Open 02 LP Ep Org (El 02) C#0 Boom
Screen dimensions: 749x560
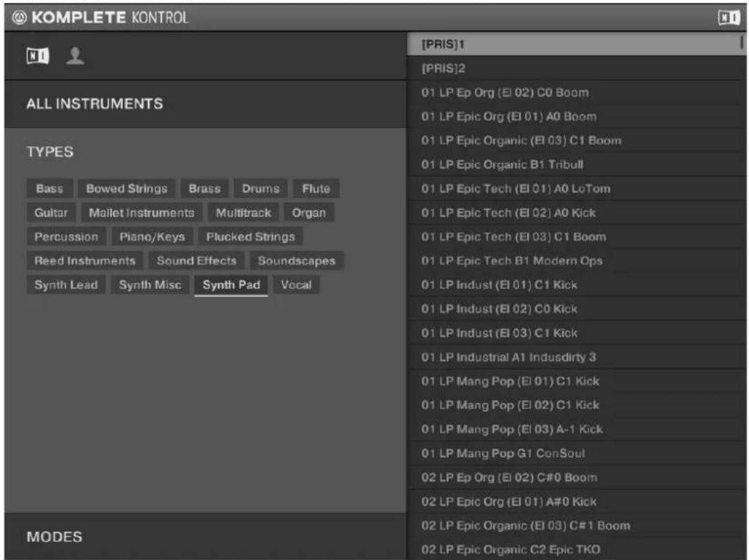(x=577, y=478)
